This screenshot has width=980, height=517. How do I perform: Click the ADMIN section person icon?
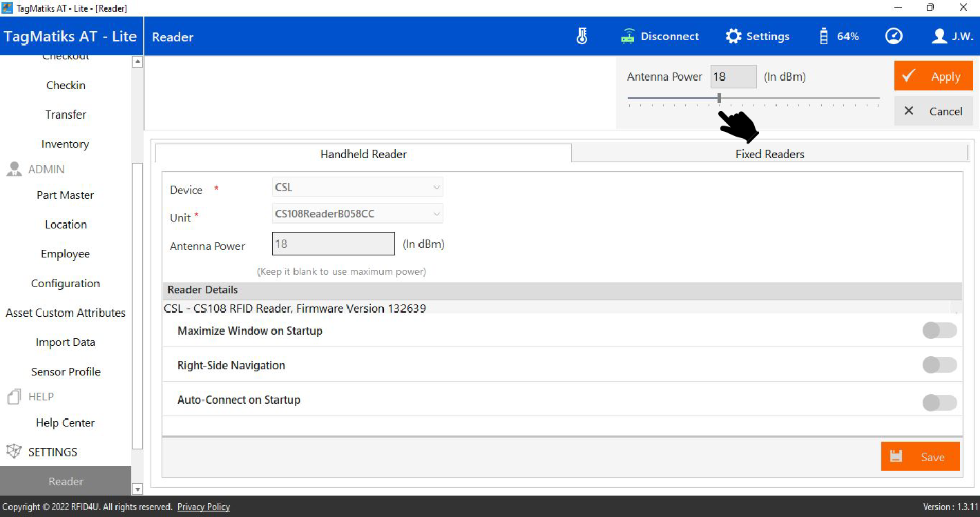14,169
